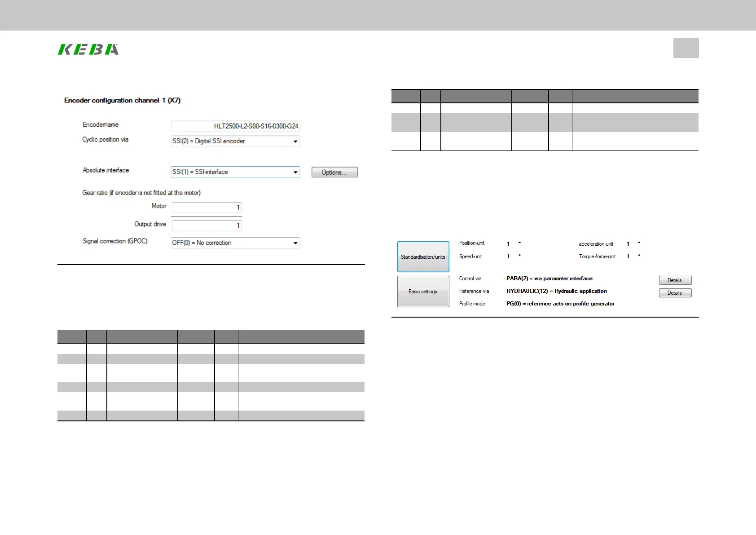This screenshot has height=535, width=756.
Task: Click Details button for Control via
Action: pyautogui.click(x=675, y=280)
